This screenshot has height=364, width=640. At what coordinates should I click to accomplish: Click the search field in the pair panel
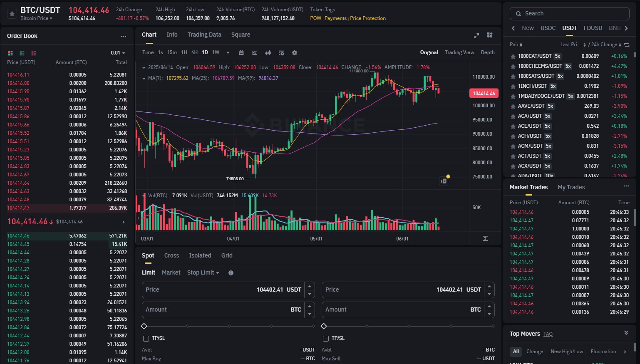tap(569, 13)
